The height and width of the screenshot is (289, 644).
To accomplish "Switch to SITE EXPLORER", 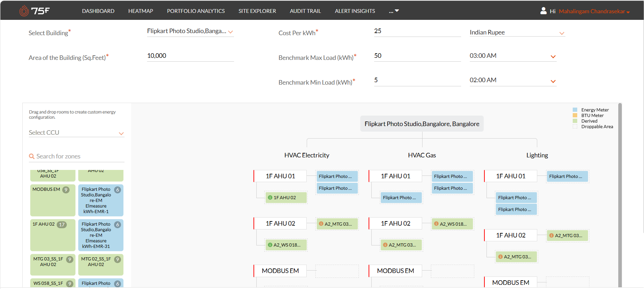I will pyautogui.click(x=257, y=11).
